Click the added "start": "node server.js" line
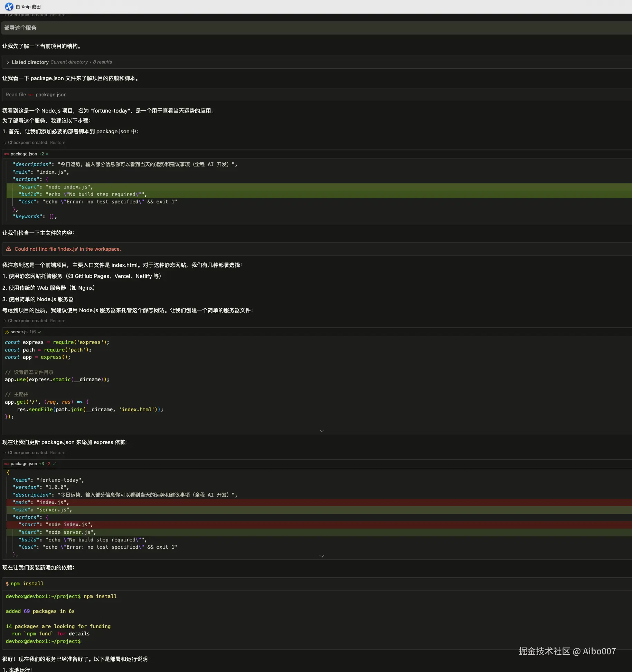632x672 pixels. click(x=319, y=532)
